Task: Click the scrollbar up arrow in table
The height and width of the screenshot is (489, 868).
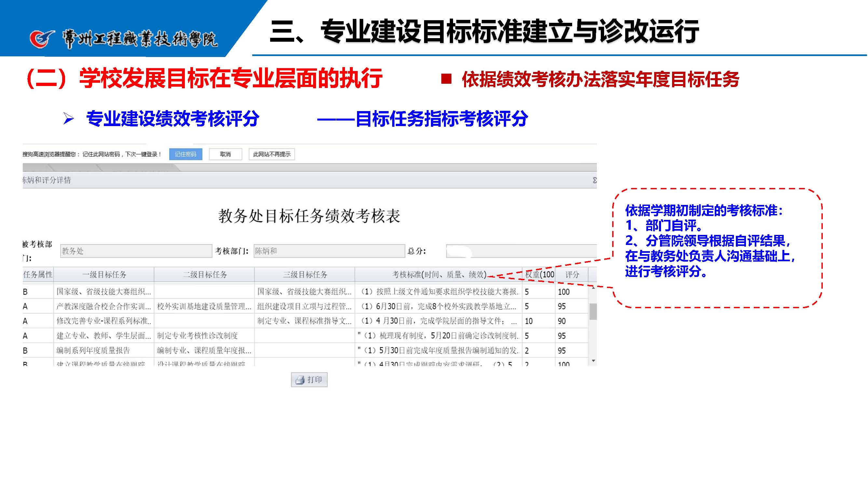Action: pyautogui.click(x=593, y=288)
